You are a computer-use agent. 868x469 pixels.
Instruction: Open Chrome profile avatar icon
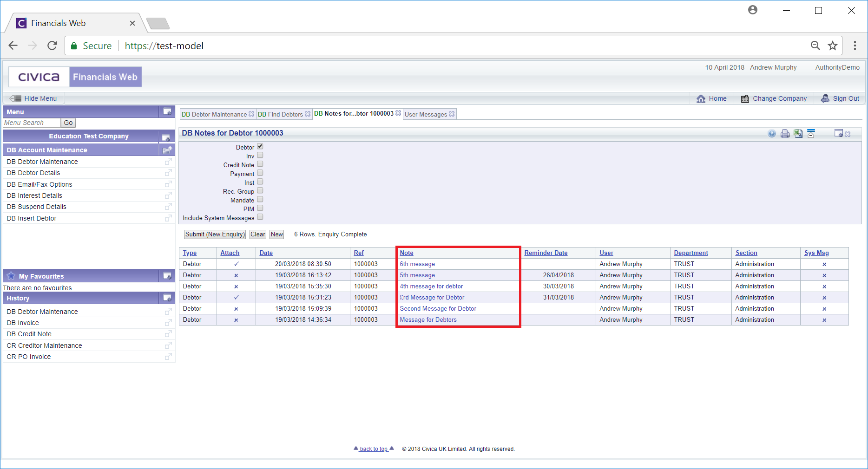point(753,10)
